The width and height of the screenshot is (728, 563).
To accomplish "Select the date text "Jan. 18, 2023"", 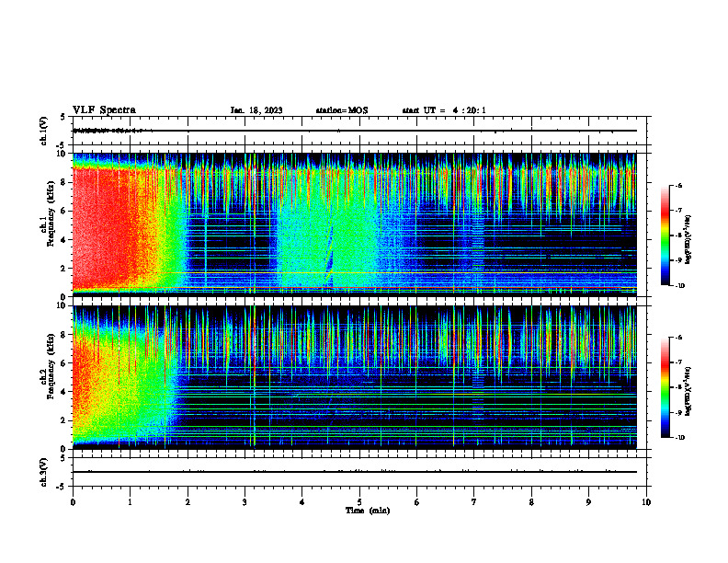I will pos(256,110).
